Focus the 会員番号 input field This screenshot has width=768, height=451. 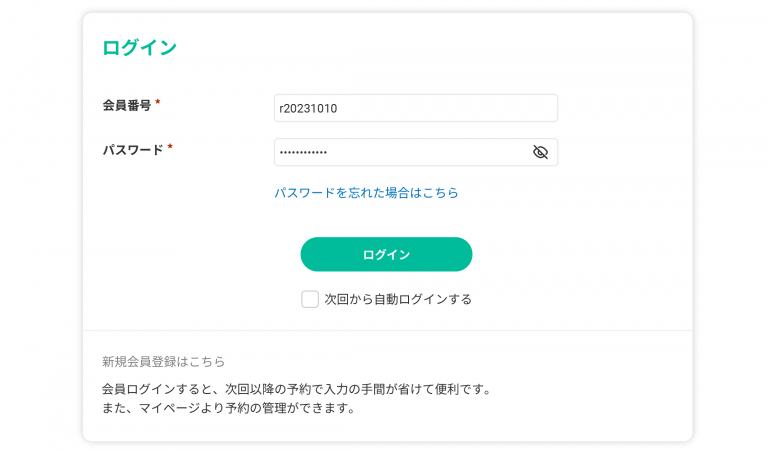(415, 108)
